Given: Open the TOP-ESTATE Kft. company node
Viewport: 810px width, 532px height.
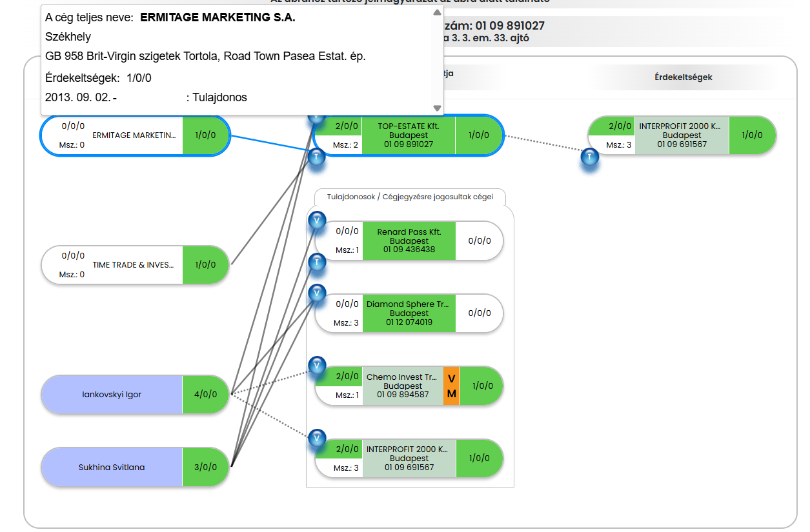Looking at the screenshot, I should (x=408, y=135).
